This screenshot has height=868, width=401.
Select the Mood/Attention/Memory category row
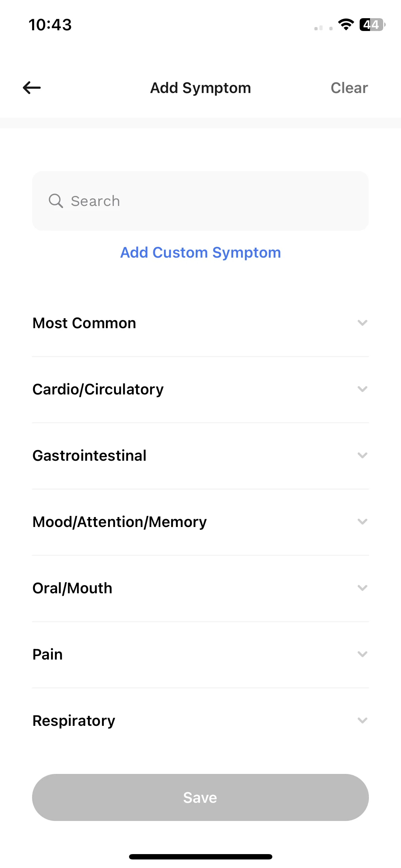[x=200, y=522]
